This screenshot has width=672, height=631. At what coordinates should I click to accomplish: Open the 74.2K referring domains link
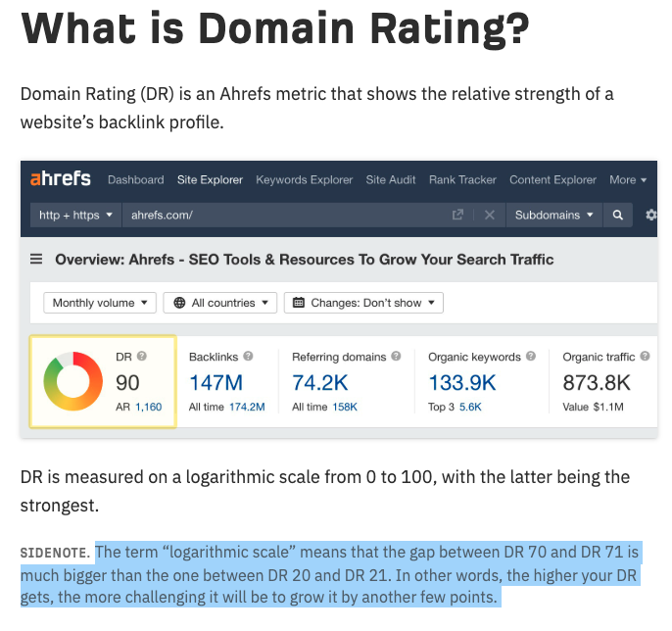click(319, 382)
